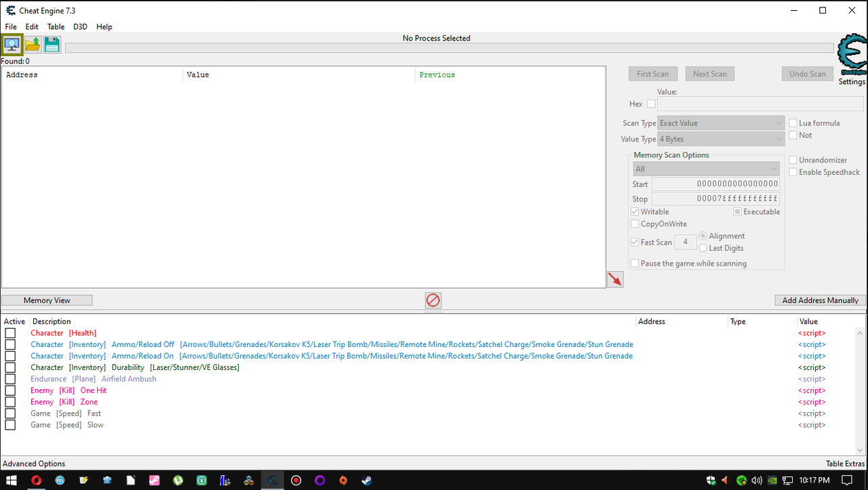Viewport: 868px width, 490px height.
Task: Click the Fast Scan alignment value field
Action: [x=686, y=242]
